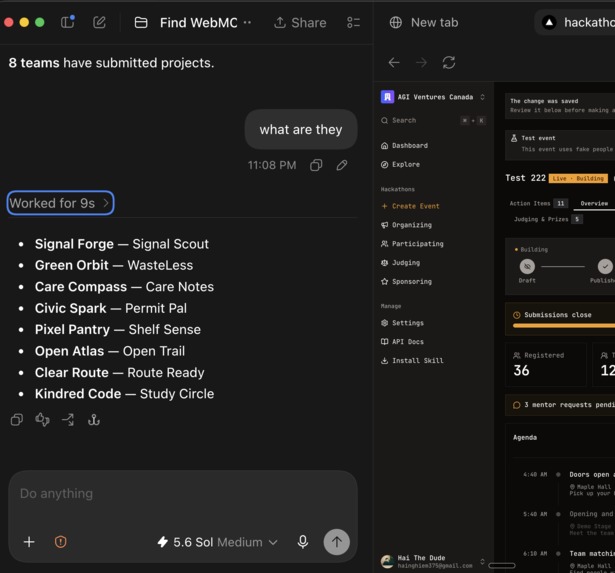The width and height of the screenshot is (615, 573).
Task: Start a new chat with compose icon
Action: point(99,22)
